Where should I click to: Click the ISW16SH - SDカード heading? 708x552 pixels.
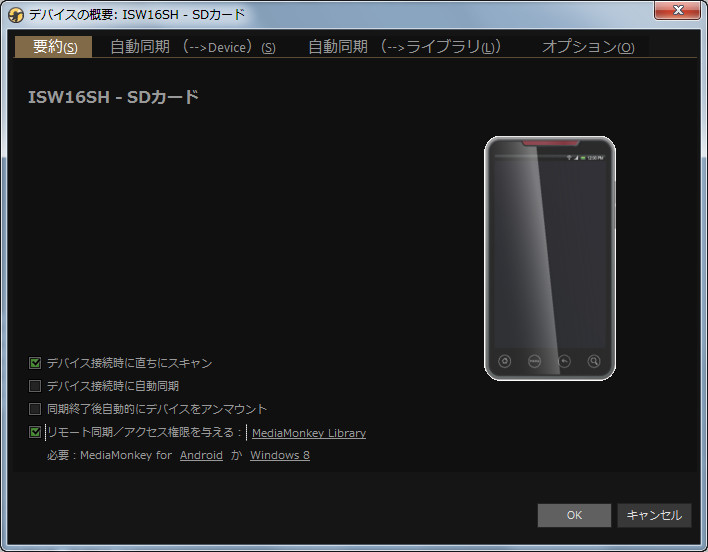(x=113, y=97)
